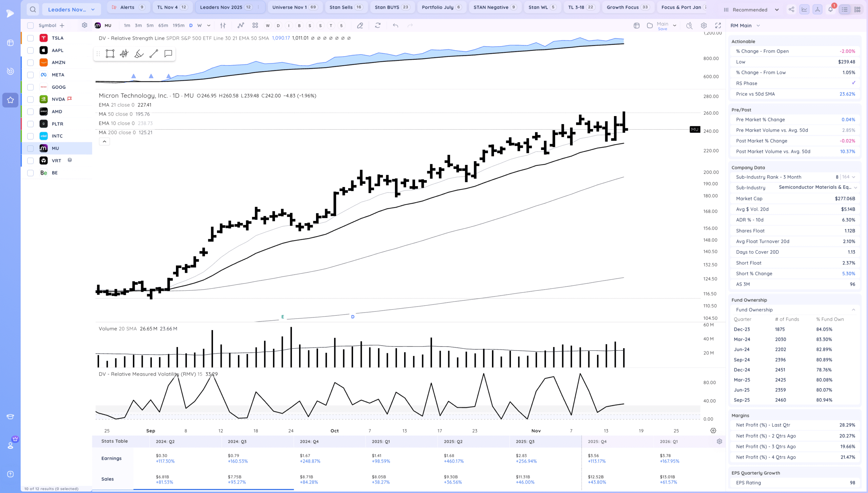This screenshot has height=493, width=868.
Task: Click the fullscreen chart icon
Action: tap(718, 25)
